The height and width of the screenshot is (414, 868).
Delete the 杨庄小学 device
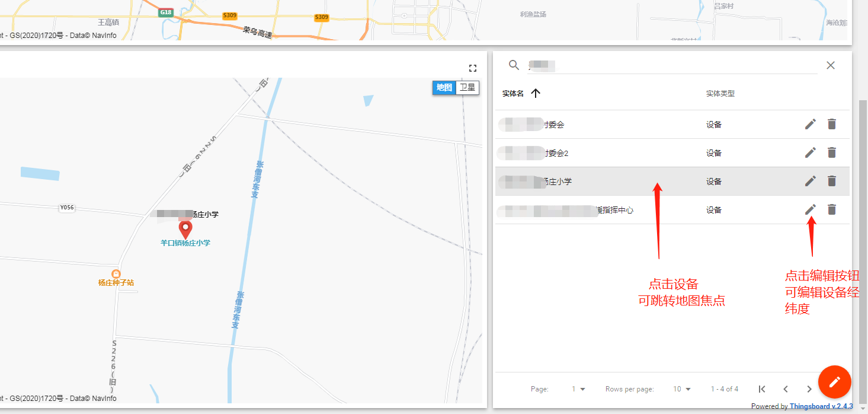coord(832,181)
